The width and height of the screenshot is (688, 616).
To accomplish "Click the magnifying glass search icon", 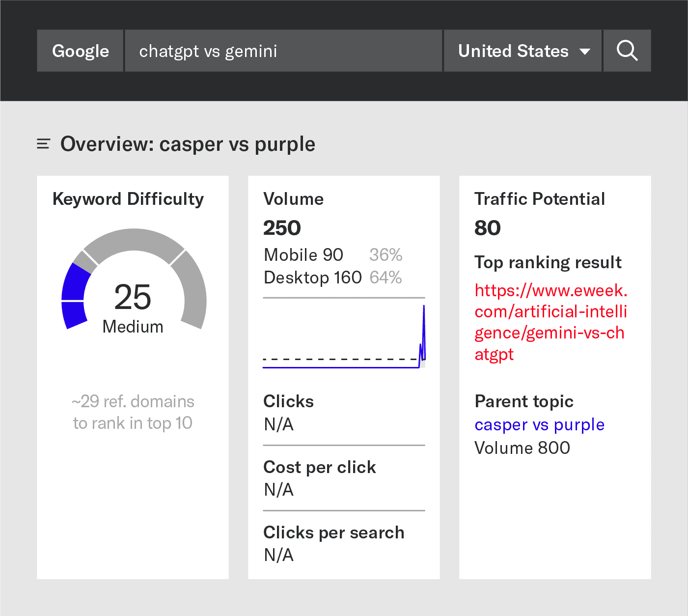I will coord(627,51).
